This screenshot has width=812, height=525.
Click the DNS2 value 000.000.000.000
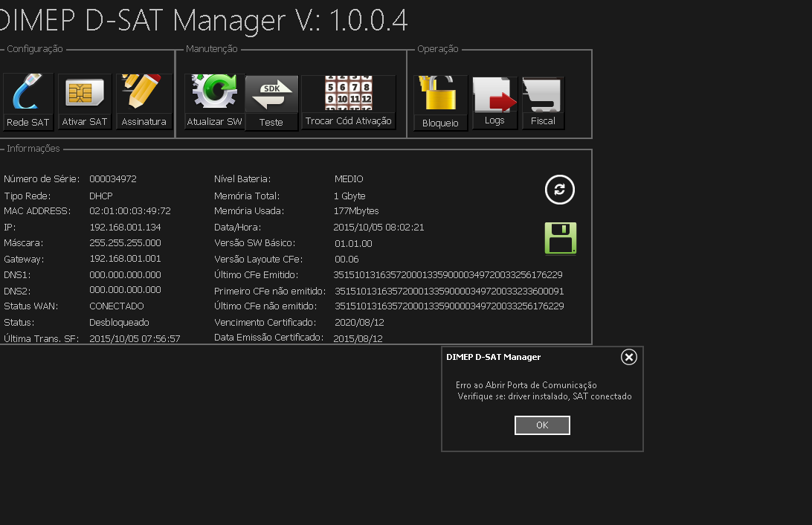click(126, 290)
